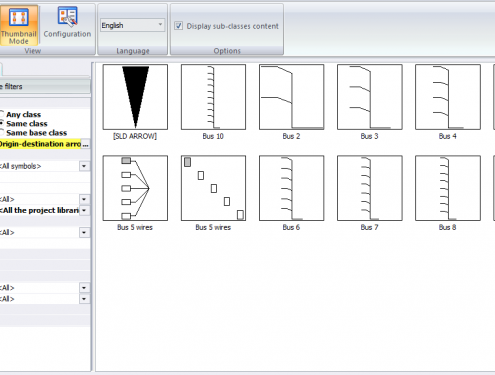Expand the All symbols dropdown
The image size is (495, 375).
tap(84, 166)
